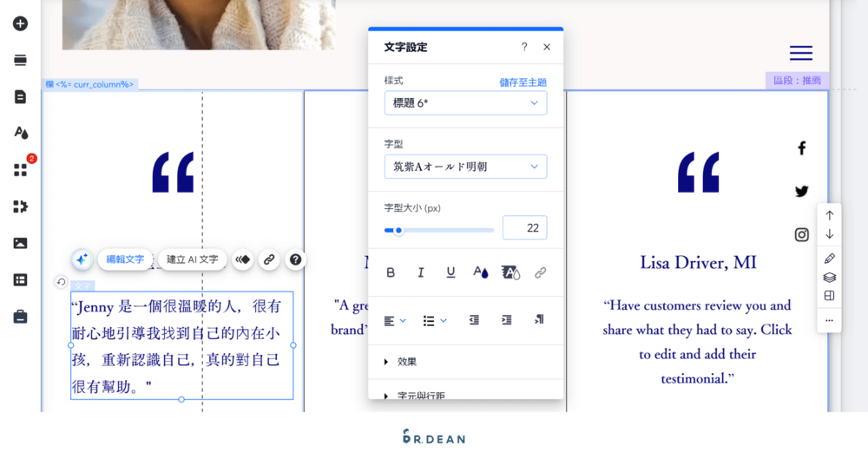
Task: Select the right column quotation mark graphic
Action: [698, 172]
